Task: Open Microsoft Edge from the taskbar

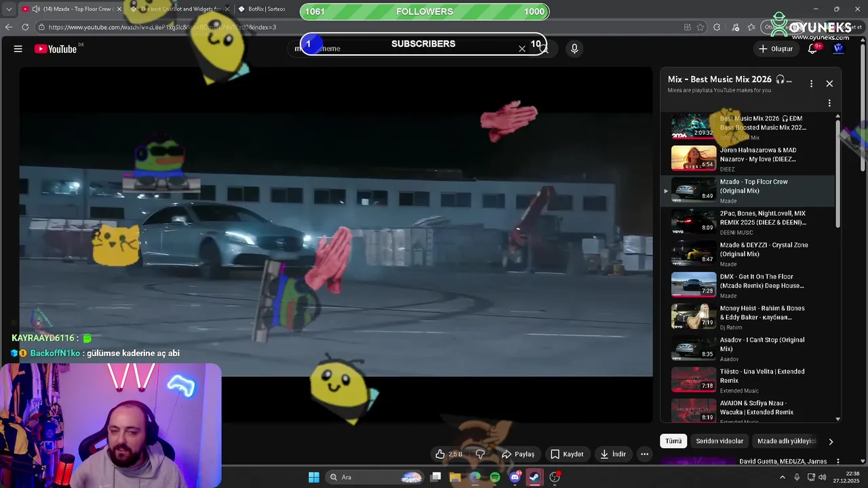Action: (475, 477)
